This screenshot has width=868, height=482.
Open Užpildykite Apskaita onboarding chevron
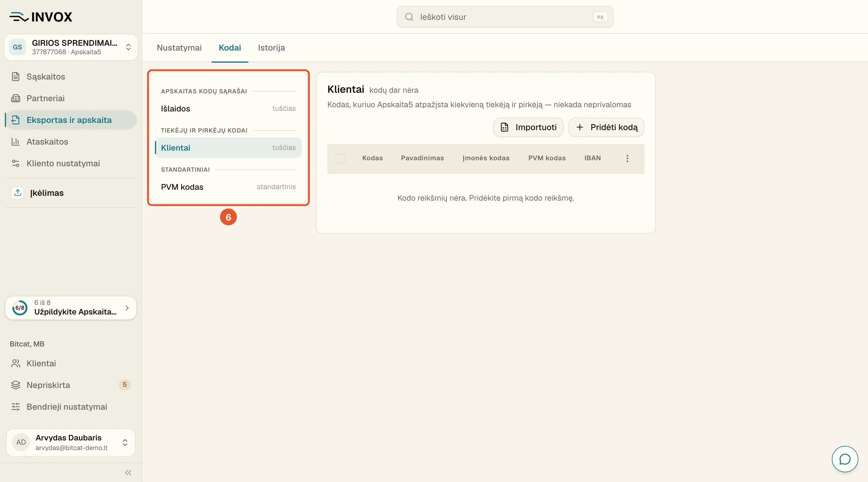[127, 308]
